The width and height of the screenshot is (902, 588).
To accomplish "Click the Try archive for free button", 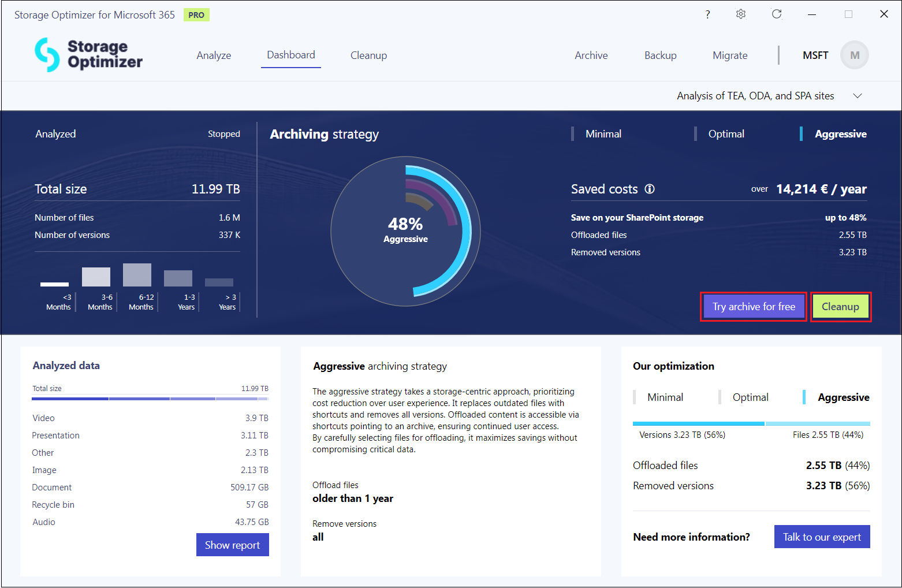I will 754,307.
